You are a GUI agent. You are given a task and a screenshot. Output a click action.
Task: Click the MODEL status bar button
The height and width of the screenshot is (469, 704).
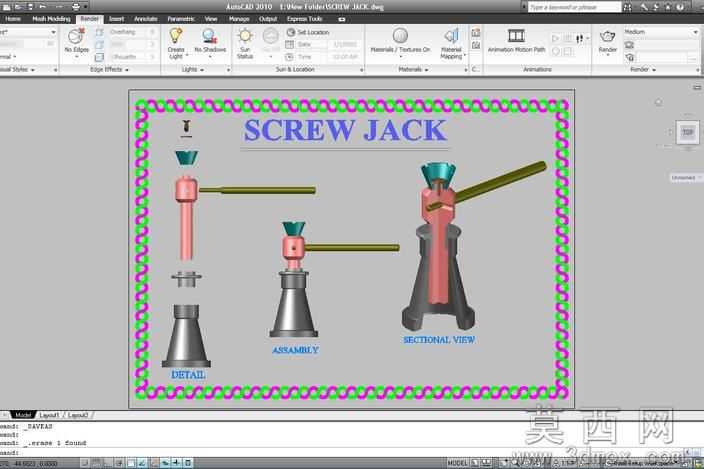point(458,463)
